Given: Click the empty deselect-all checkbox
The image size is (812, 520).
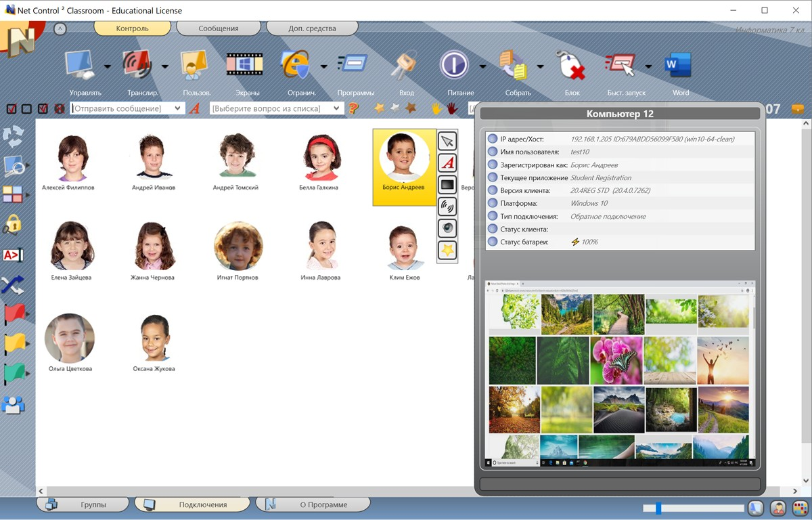Looking at the screenshot, I should pos(26,108).
